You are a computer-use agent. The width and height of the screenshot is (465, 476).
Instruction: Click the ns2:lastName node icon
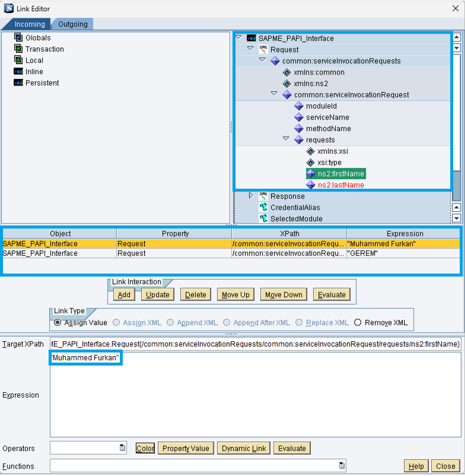[311, 185]
